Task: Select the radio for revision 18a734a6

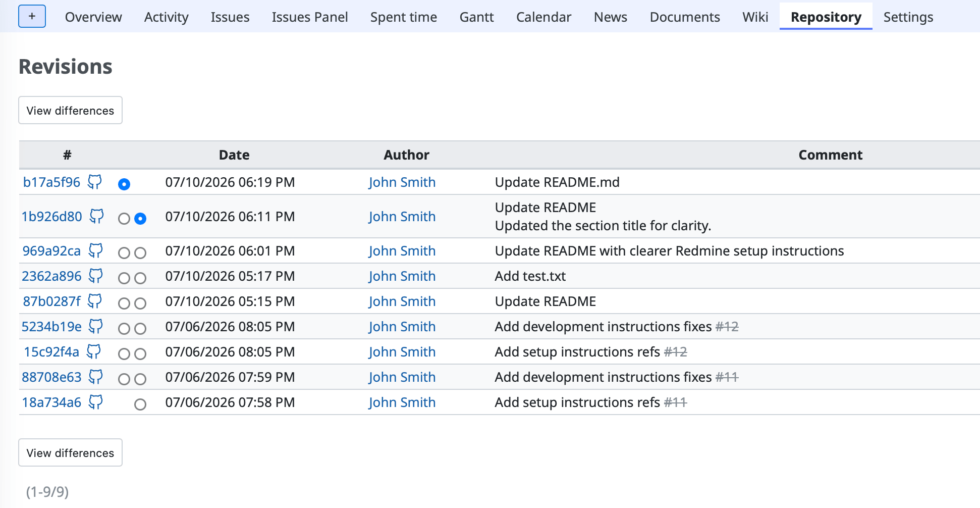Action: (140, 404)
